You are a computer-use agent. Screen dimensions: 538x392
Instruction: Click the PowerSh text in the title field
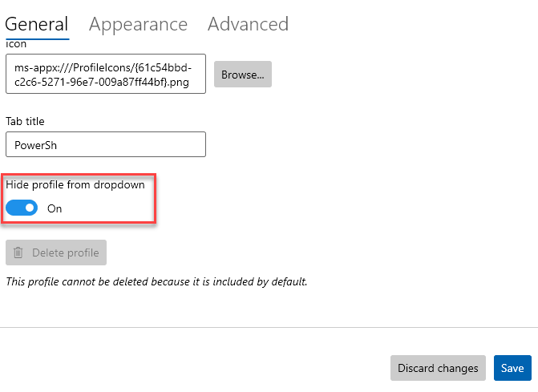click(x=34, y=145)
